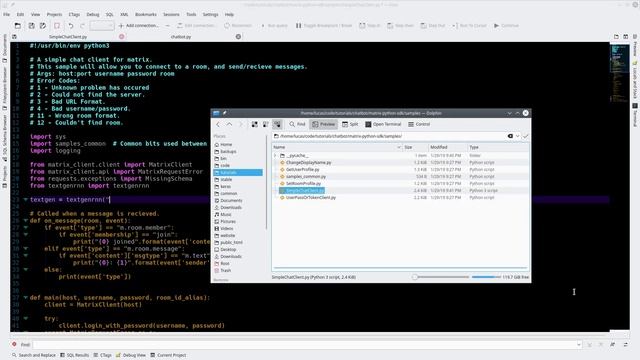
Task: Toggle Split view in Dolphin
Action: [x=350, y=124]
